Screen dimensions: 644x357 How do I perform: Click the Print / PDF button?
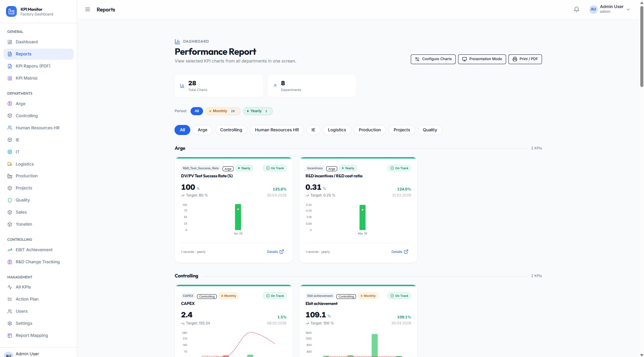click(525, 59)
